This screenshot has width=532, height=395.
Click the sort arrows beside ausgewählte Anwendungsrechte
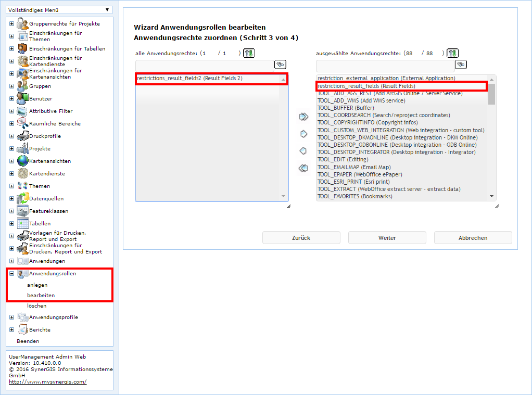point(452,53)
